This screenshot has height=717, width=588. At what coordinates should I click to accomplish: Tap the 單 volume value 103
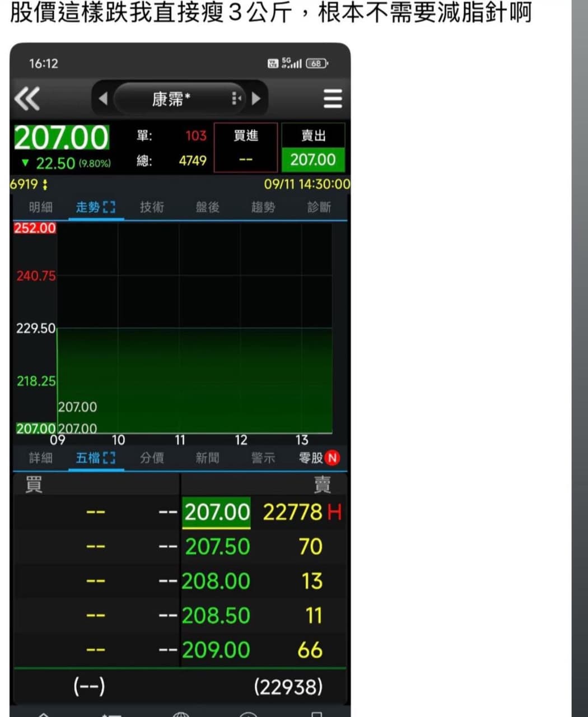pyautogui.click(x=196, y=136)
